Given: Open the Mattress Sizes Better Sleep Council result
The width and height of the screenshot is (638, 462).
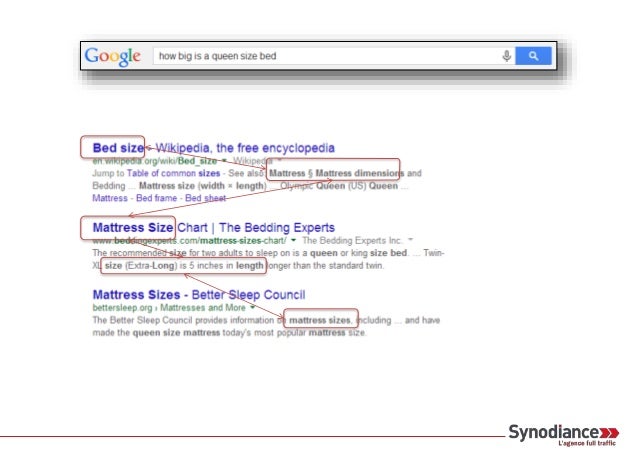Looking at the screenshot, I should coord(199,294).
